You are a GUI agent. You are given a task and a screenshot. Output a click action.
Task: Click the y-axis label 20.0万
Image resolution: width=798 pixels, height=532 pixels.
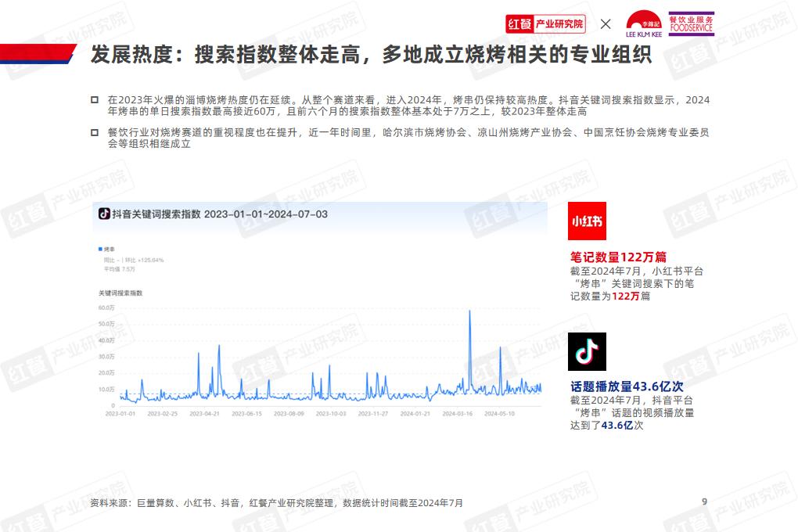(106, 372)
